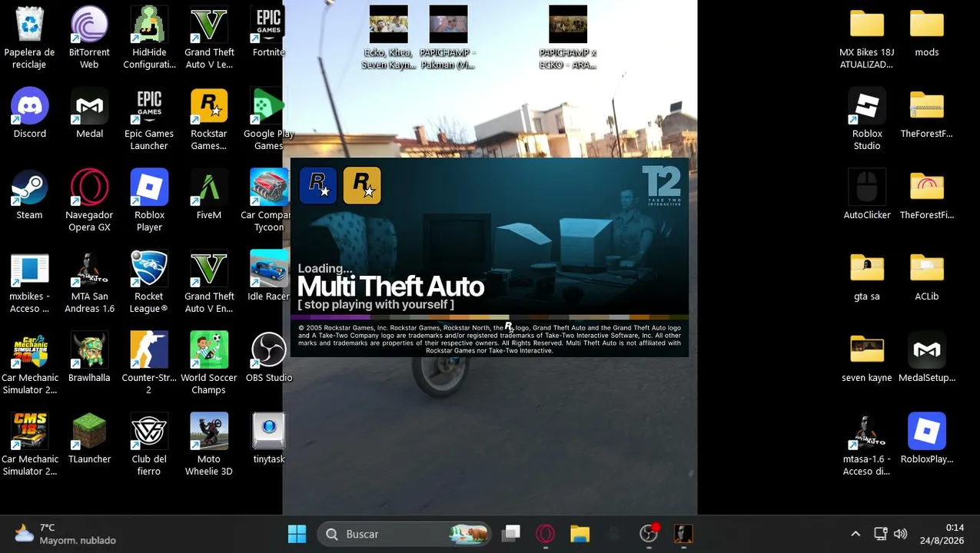This screenshot has width=980, height=553.
Task: Select the Medal desktop shortcut
Action: tap(89, 113)
